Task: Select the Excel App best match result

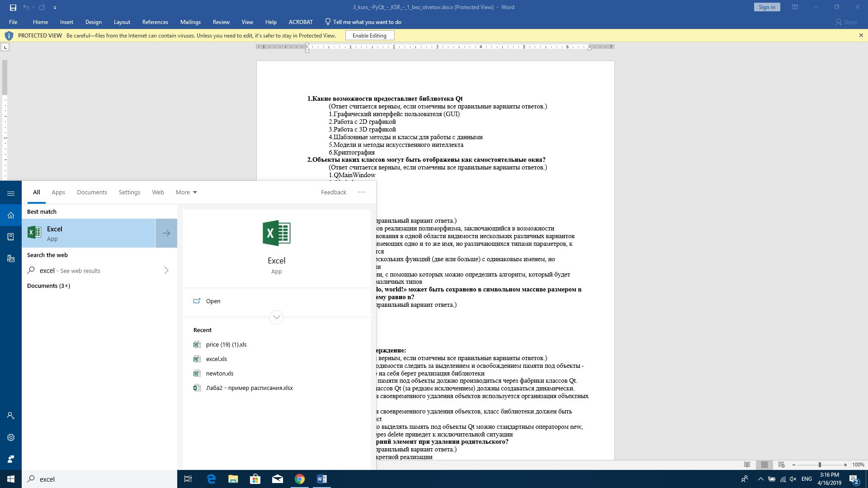Action: (x=89, y=233)
